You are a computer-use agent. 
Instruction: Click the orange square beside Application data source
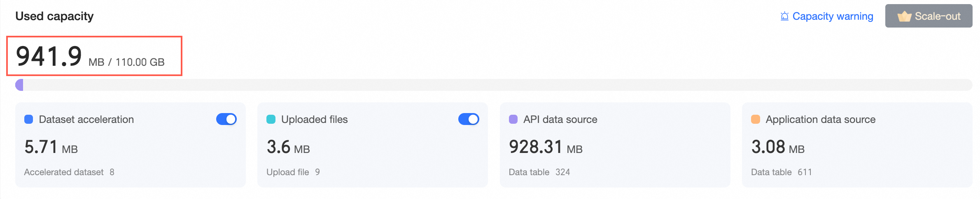[755, 119]
